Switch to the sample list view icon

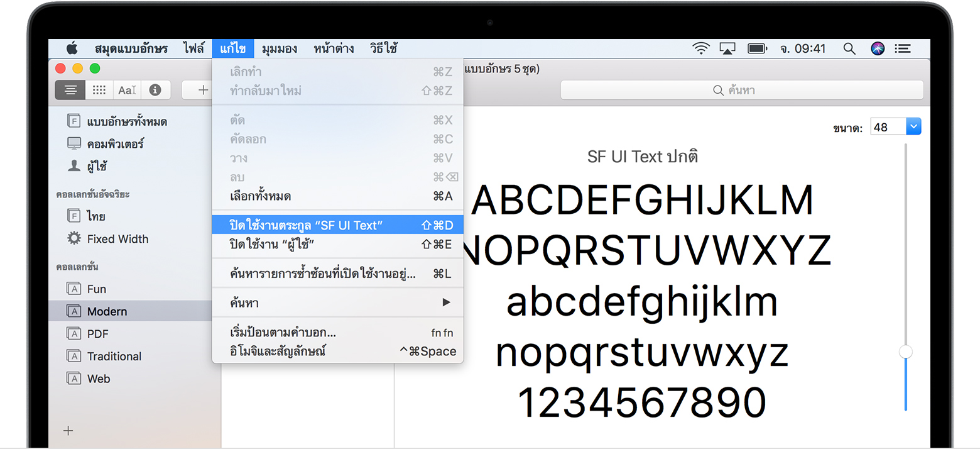click(70, 90)
